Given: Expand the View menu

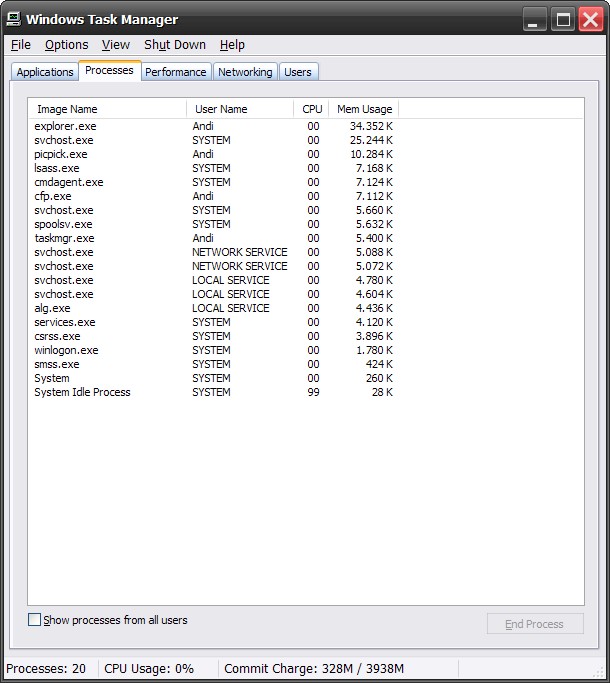Looking at the screenshot, I should 116,45.
